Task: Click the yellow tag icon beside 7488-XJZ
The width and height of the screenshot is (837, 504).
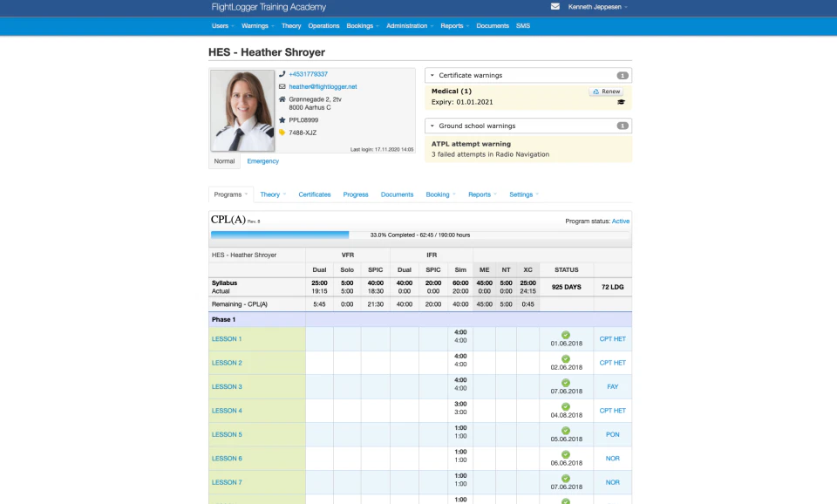Action: coord(282,132)
